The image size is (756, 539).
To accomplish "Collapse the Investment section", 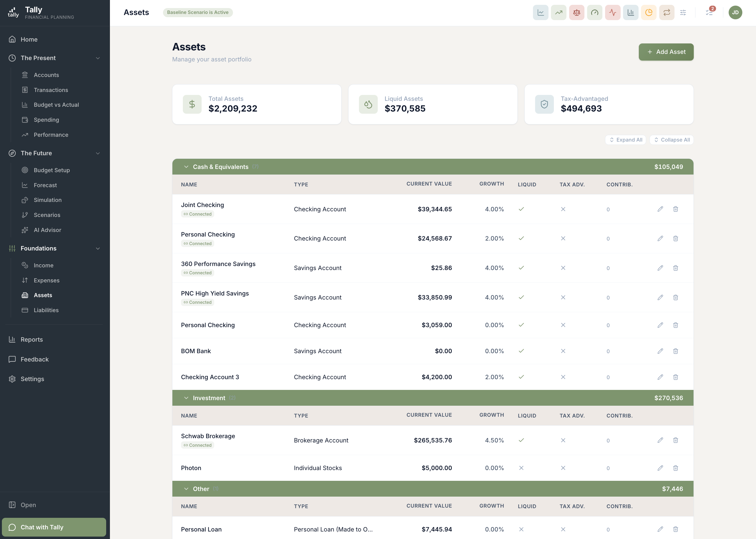I will click(186, 398).
